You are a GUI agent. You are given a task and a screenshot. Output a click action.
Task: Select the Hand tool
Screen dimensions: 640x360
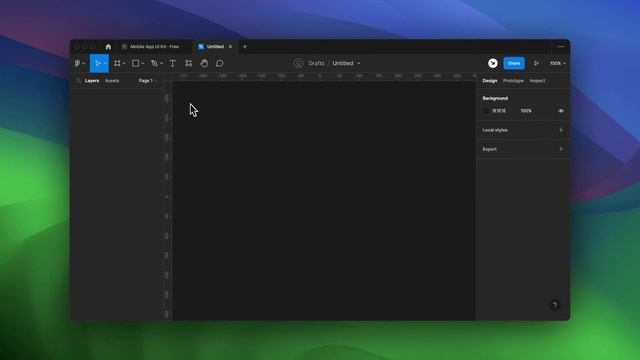pyautogui.click(x=204, y=63)
